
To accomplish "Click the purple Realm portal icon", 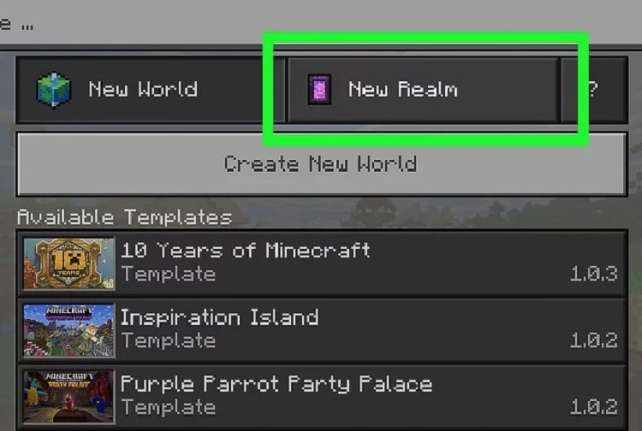I will pyautogui.click(x=319, y=89).
